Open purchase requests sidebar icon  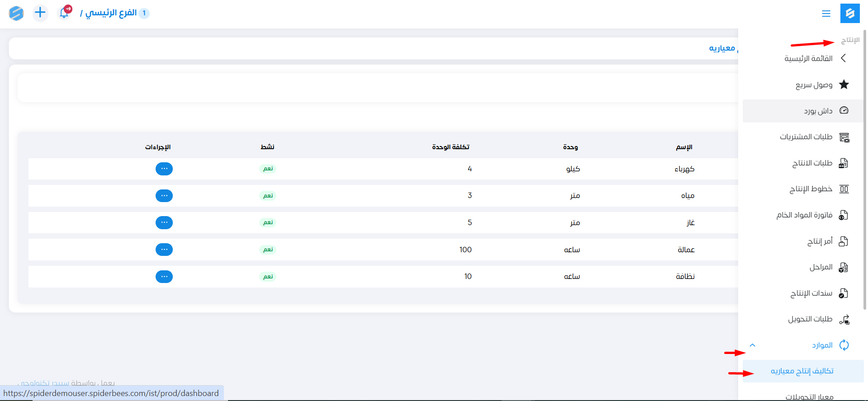844,137
